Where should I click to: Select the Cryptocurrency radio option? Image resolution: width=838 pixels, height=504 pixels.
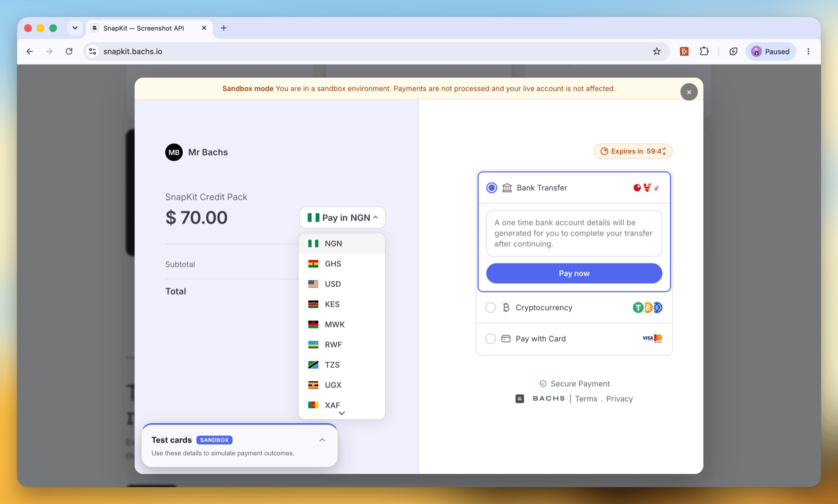click(491, 308)
